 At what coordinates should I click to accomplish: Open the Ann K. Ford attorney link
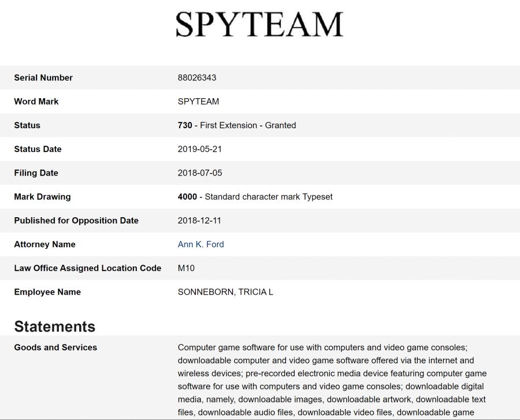pyautogui.click(x=200, y=244)
